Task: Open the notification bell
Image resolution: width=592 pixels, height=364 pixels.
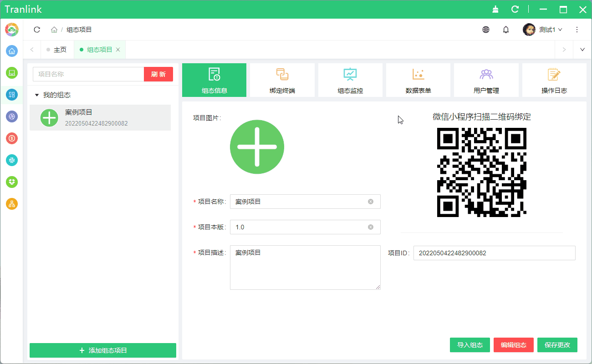Action: (506, 30)
